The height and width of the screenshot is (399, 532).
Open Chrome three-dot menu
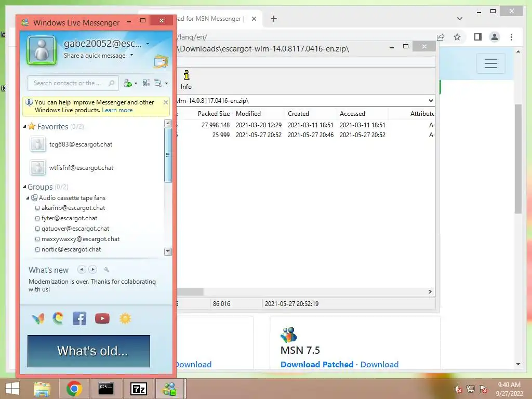click(x=511, y=37)
